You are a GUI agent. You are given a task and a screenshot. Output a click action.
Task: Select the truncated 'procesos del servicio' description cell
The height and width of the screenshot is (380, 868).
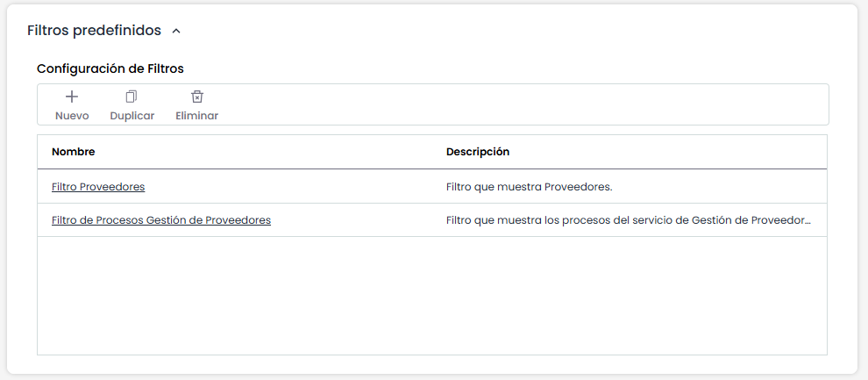click(628, 220)
